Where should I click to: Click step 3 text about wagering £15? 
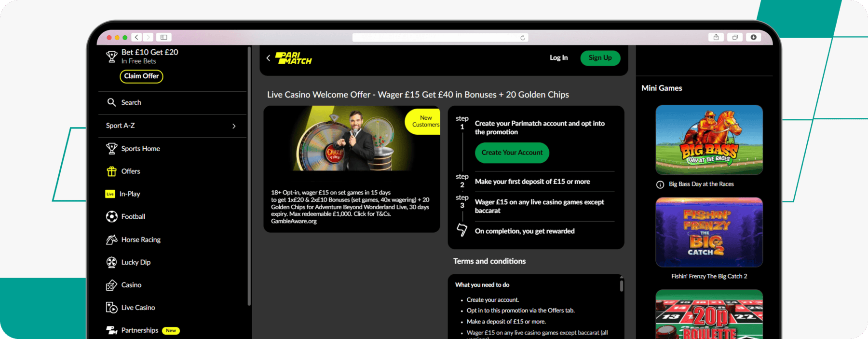[539, 206]
